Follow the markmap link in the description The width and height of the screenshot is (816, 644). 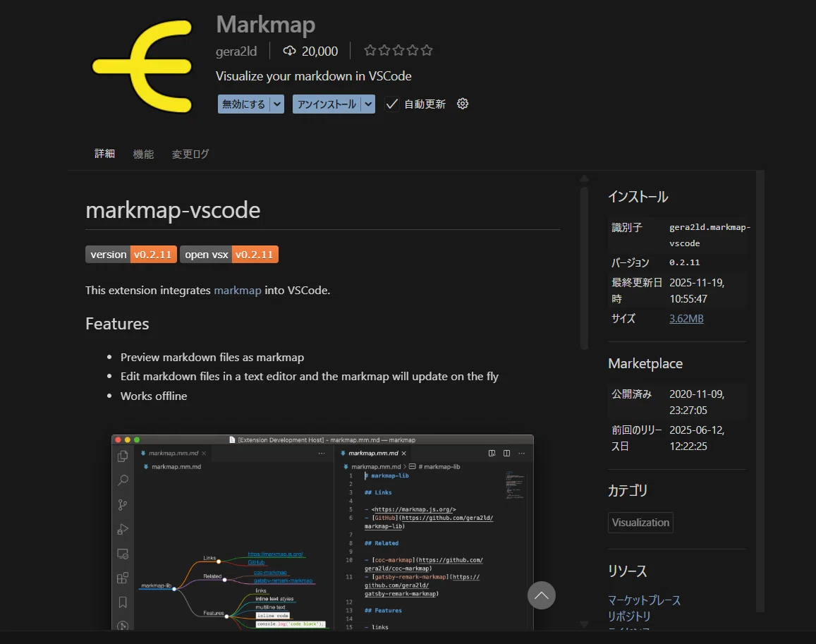[x=237, y=290]
